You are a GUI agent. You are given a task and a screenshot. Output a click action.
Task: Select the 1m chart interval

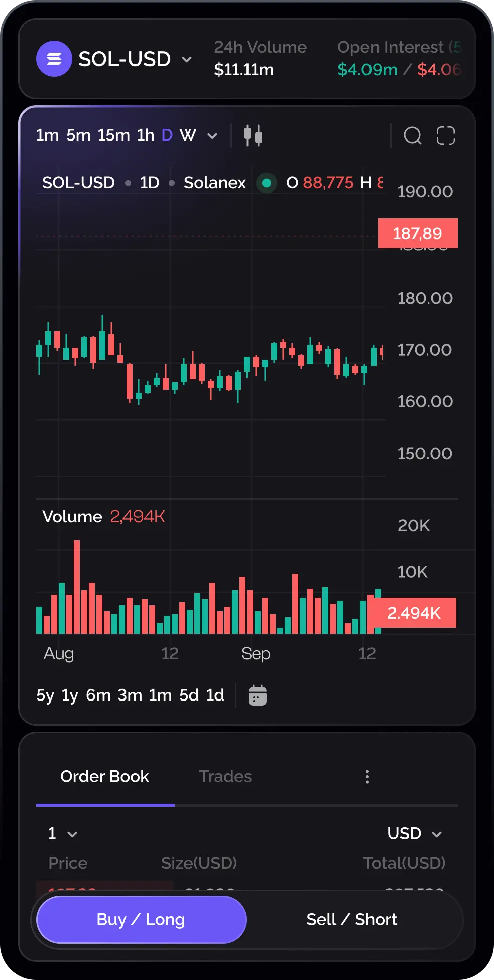(x=47, y=135)
